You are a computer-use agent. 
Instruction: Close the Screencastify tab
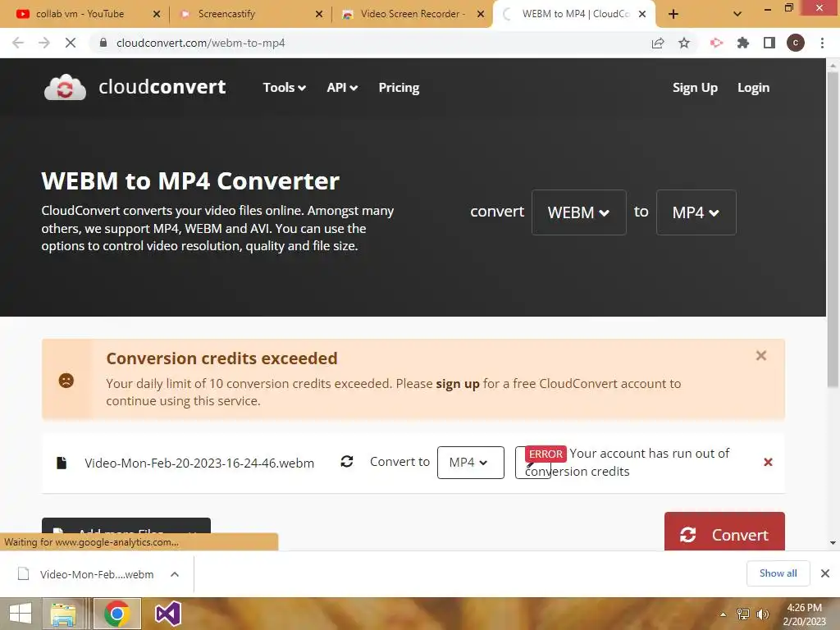click(319, 15)
